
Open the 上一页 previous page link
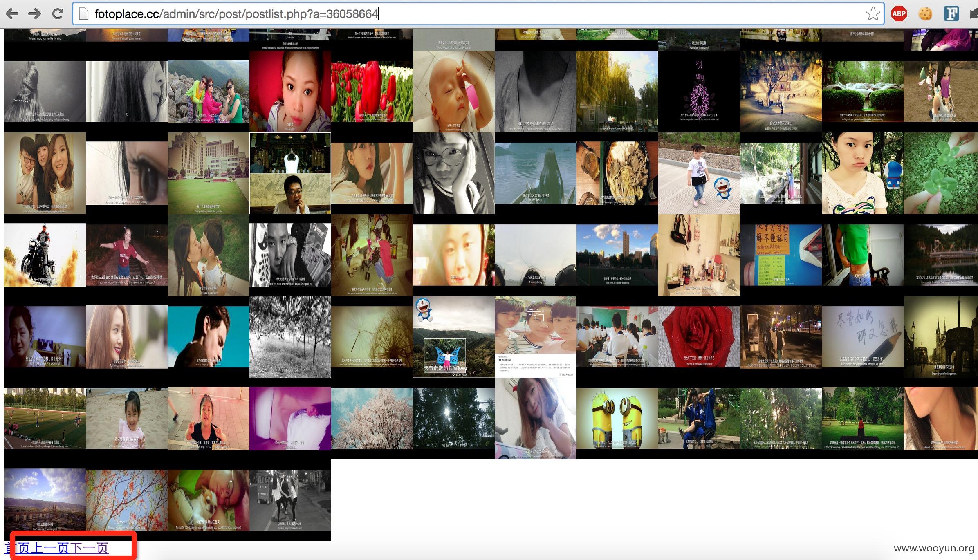coord(49,548)
